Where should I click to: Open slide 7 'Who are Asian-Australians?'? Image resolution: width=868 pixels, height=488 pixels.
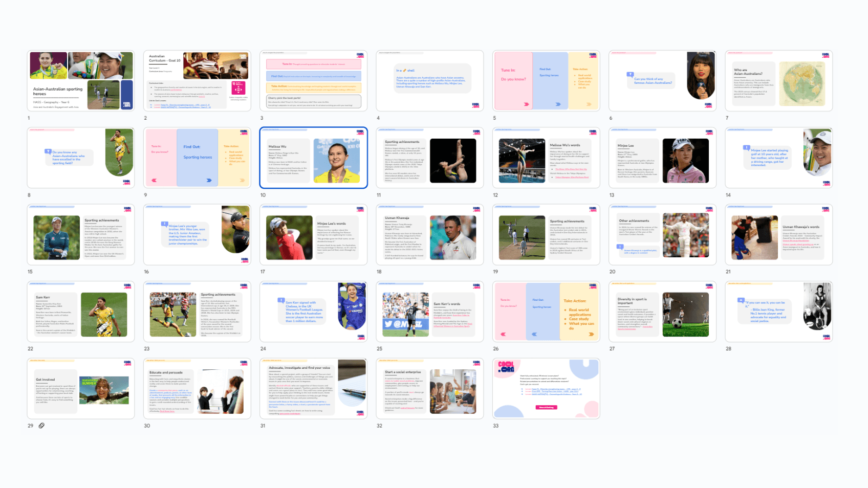click(778, 81)
